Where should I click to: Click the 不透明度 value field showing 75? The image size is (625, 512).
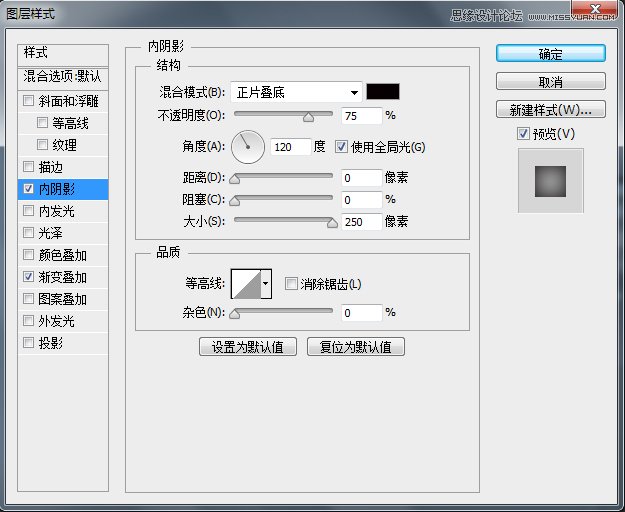coord(362,116)
